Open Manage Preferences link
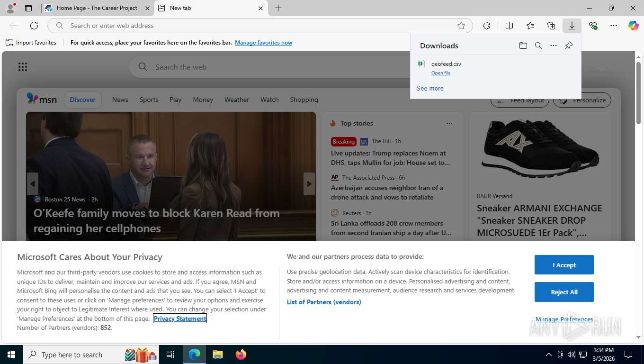 tap(564, 319)
